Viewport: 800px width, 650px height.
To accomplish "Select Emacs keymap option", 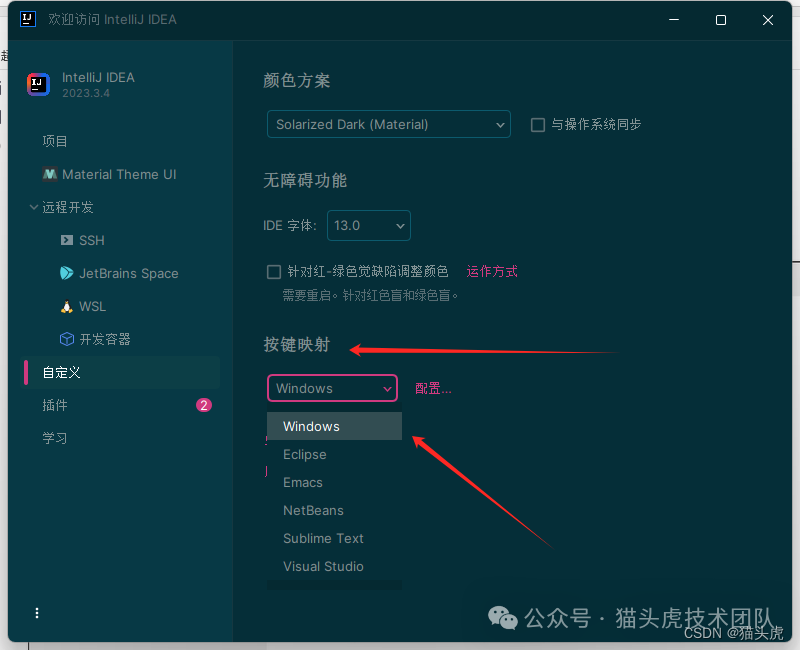I will click(x=334, y=483).
